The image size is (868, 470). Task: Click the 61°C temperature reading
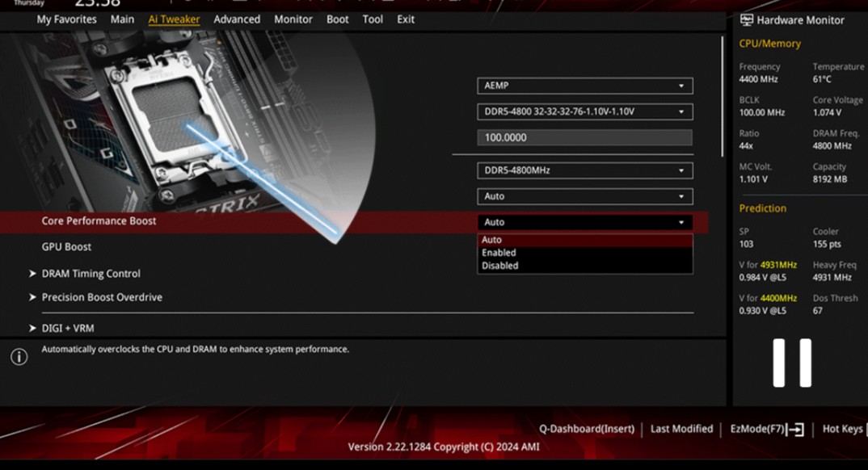click(821, 80)
